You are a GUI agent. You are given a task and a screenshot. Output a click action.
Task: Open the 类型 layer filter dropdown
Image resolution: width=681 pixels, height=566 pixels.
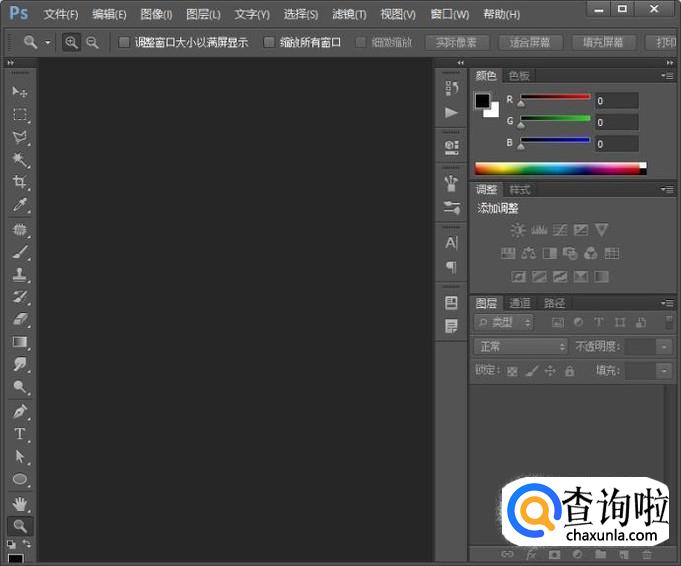pyautogui.click(x=504, y=322)
